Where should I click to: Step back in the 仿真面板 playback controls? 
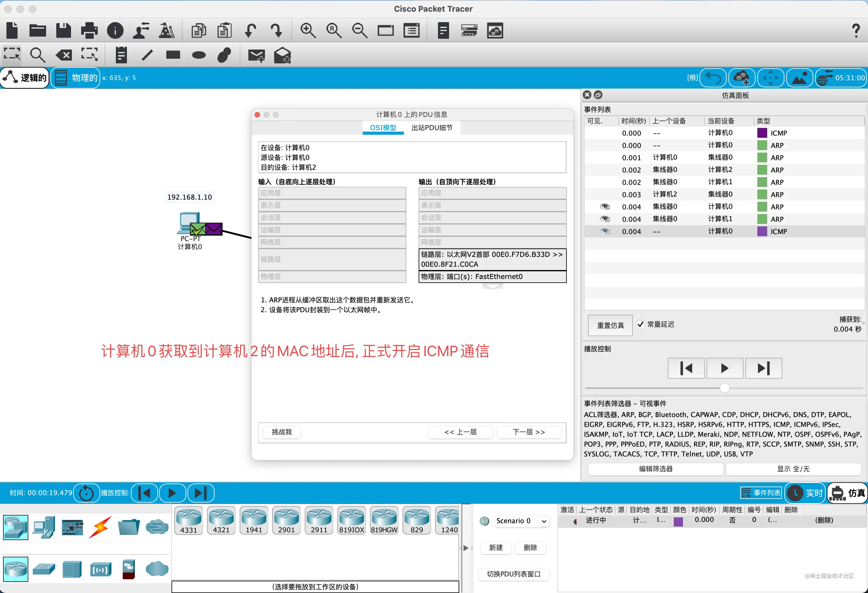click(686, 368)
